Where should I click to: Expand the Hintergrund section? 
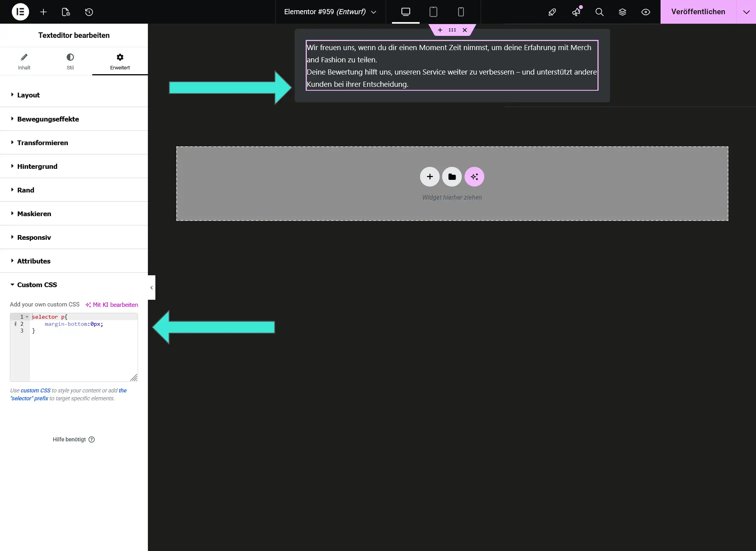[37, 166]
